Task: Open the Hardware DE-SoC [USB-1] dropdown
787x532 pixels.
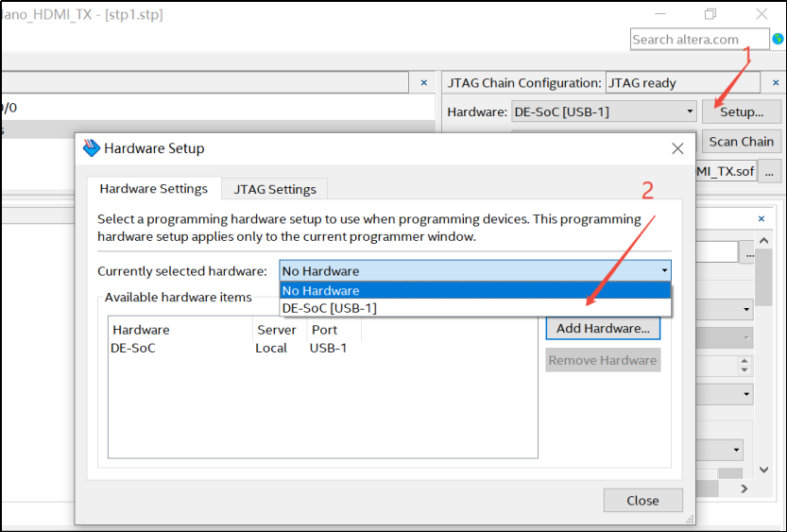Action: [604, 112]
